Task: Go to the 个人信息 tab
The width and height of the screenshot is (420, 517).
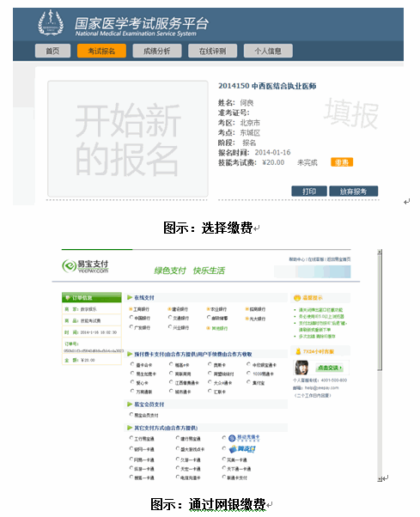Action: click(x=268, y=51)
